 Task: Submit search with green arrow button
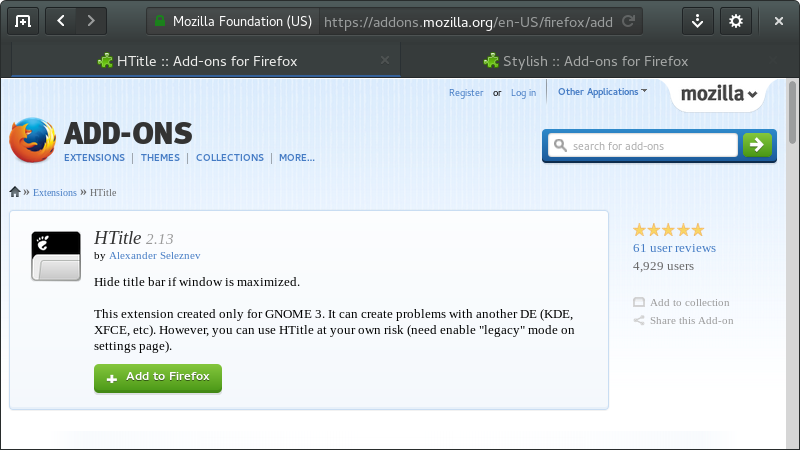[757, 145]
